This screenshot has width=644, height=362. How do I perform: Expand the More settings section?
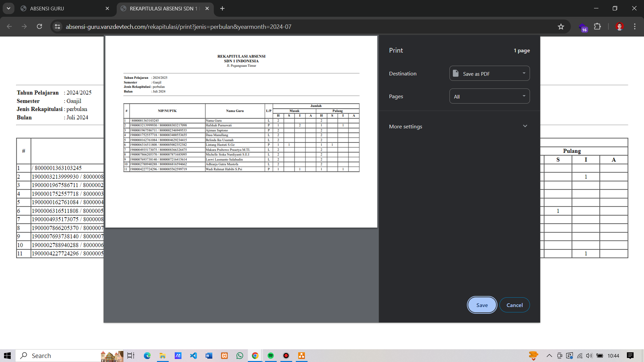[x=458, y=126]
